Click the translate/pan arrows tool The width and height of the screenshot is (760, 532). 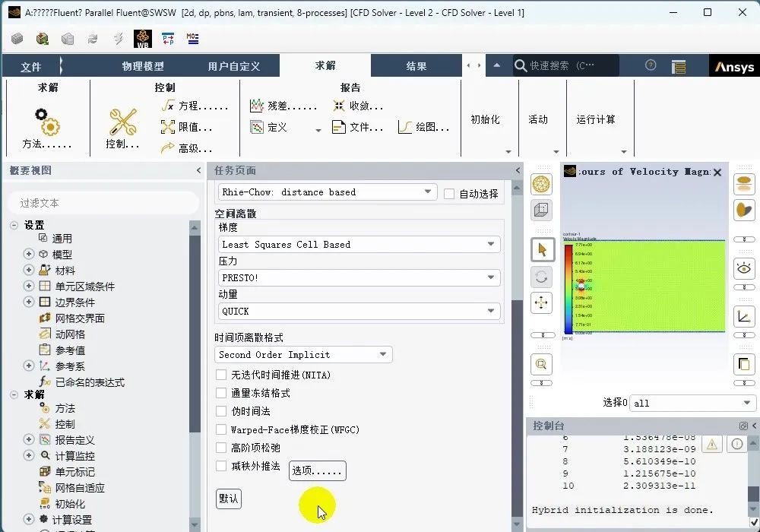541,302
